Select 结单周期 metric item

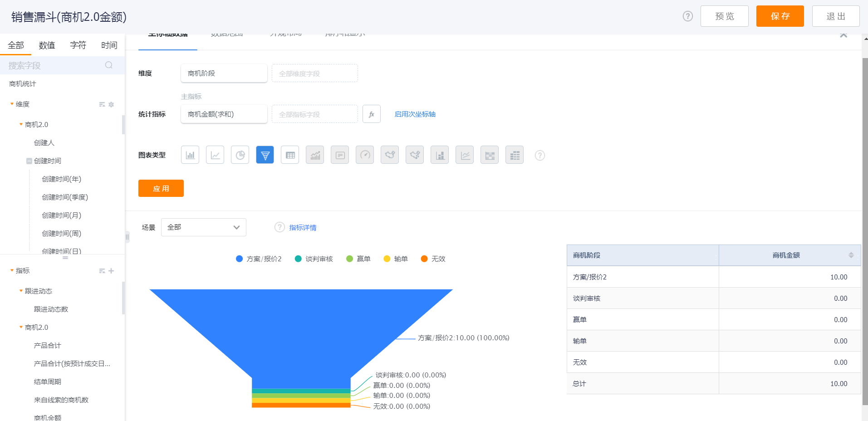(47, 382)
